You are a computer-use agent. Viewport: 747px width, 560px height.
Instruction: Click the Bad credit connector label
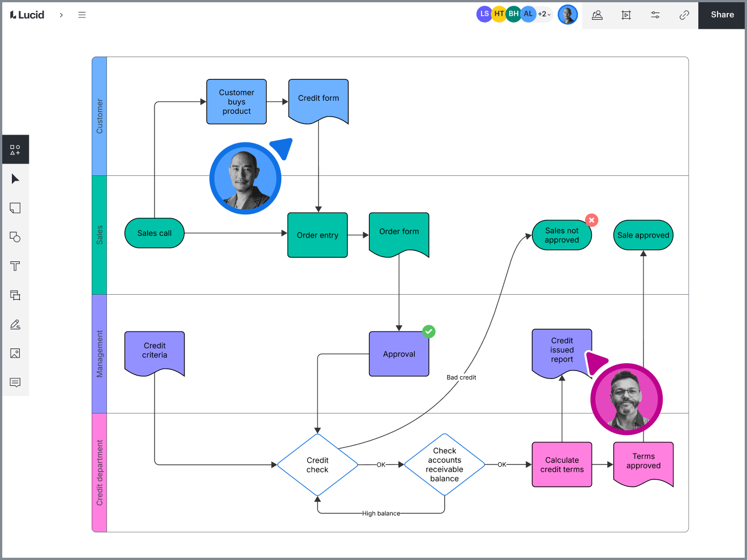tap(461, 377)
